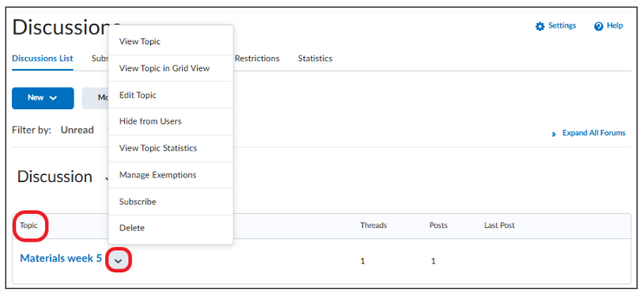Switch to the Discussions List tab
The image size is (644, 297).
(x=42, y=59)
